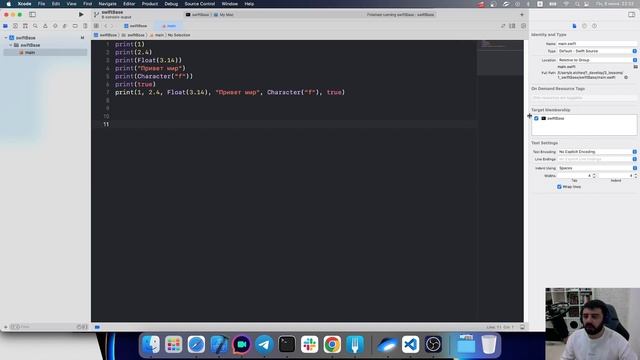Toggle the navigator sidebar visibility button
The height and width of the screenshot is (360, 640).
click(32, 14)
